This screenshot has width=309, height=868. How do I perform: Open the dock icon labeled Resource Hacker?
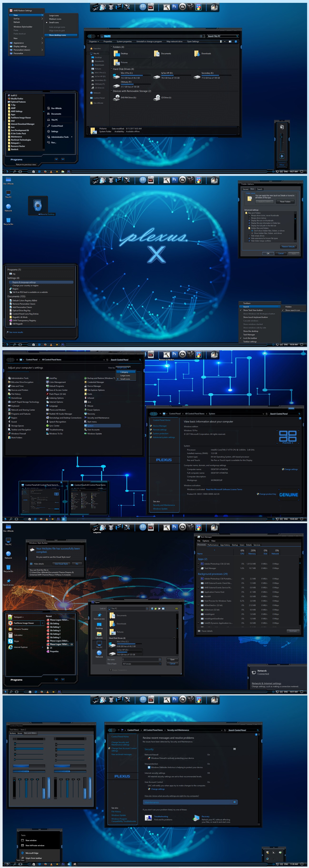166,354
